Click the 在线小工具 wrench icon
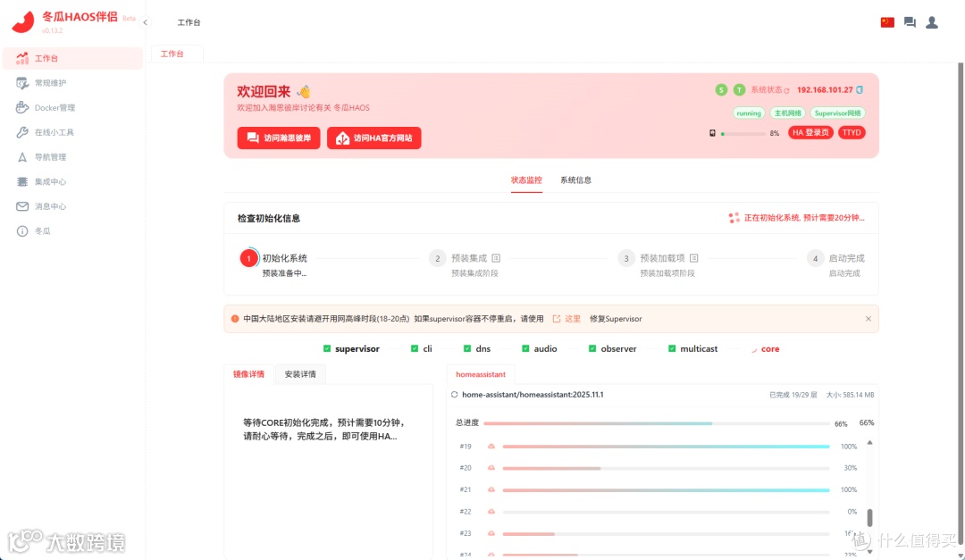 (x=22, y=131)
